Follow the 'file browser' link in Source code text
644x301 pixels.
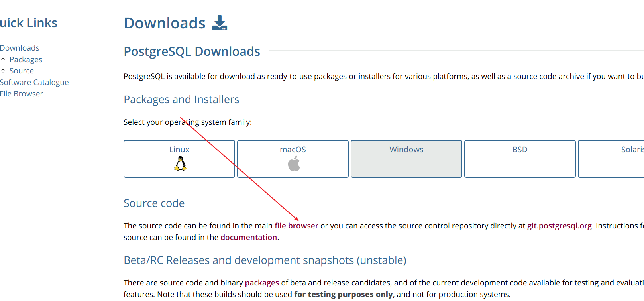click(x=296, y=226)
